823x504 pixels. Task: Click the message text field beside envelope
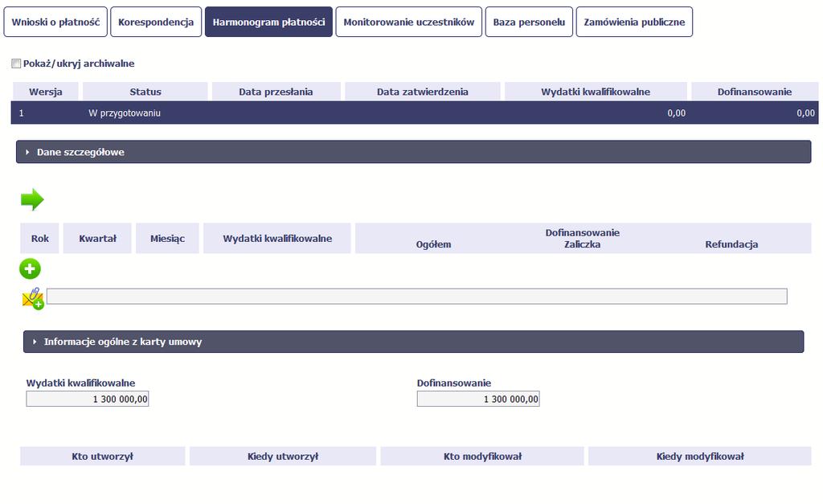[x=417, y=296]
